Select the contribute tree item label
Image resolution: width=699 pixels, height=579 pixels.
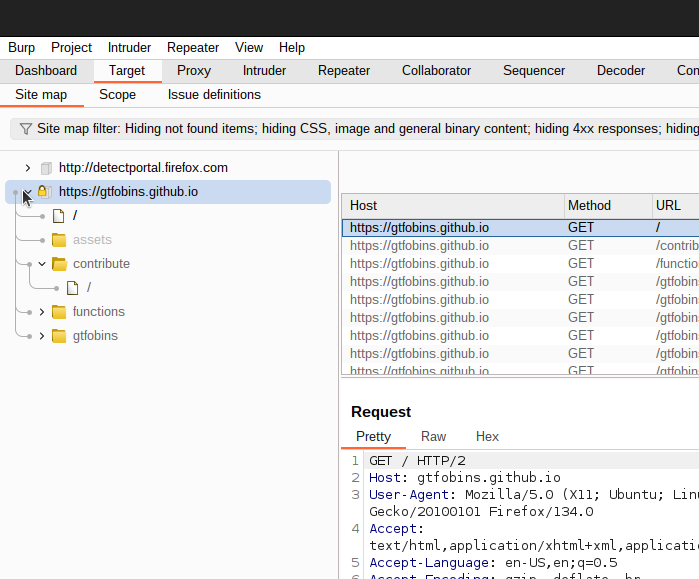[x=101, y=264]
